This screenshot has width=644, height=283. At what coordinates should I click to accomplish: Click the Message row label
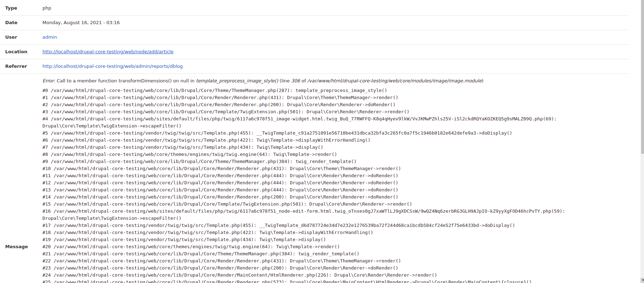[x=17, y=247]
